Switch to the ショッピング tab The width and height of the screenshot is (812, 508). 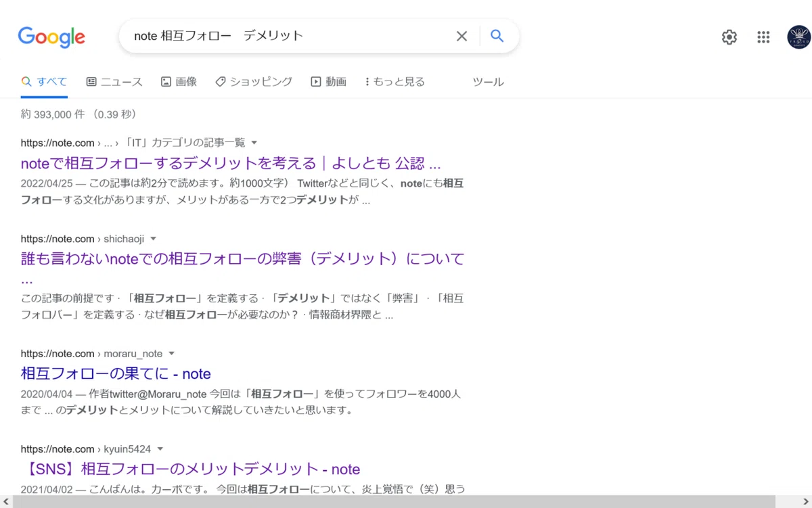point(254,82)
